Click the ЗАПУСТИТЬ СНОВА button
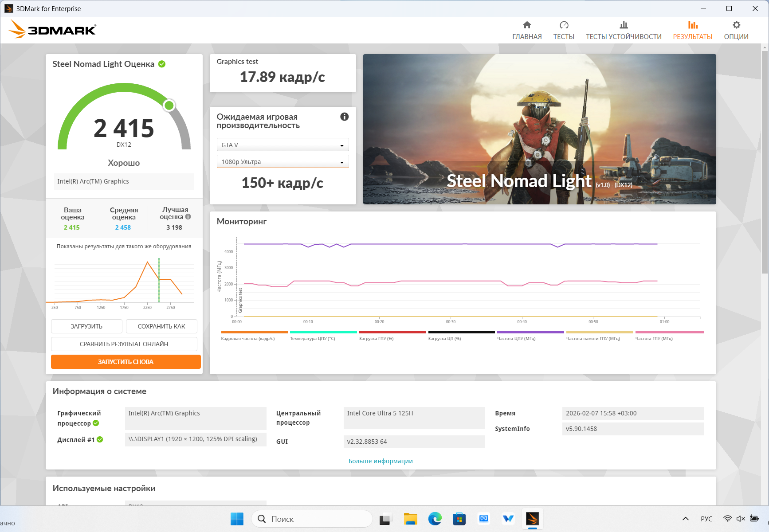This screenshot has width=769, height=532. pos(126,362)
